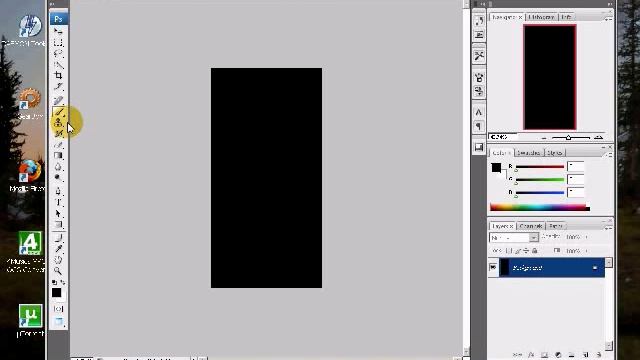This screenshot has width=640, height=360.
Task: Open the Color panel options menu
Action: tap(609, 155)
